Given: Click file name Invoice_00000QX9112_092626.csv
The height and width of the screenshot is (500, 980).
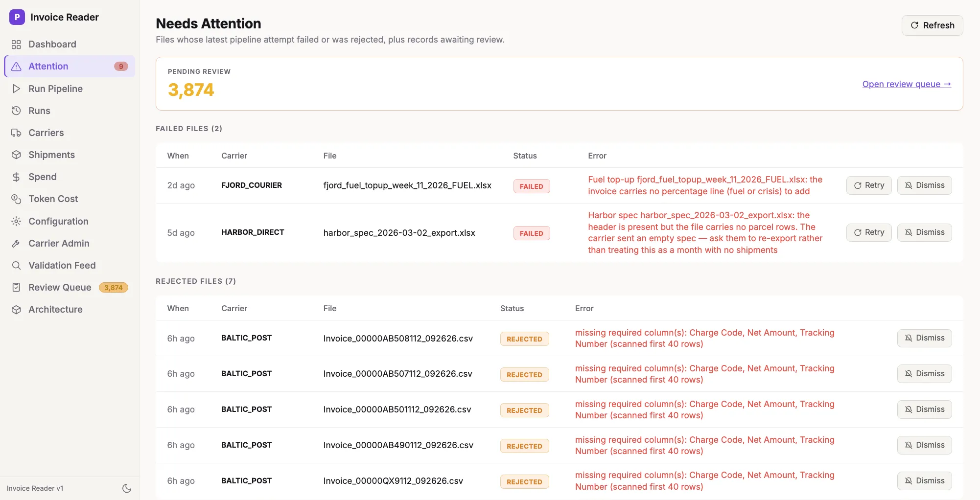Looking at the screenshot, I should (393, 481).
